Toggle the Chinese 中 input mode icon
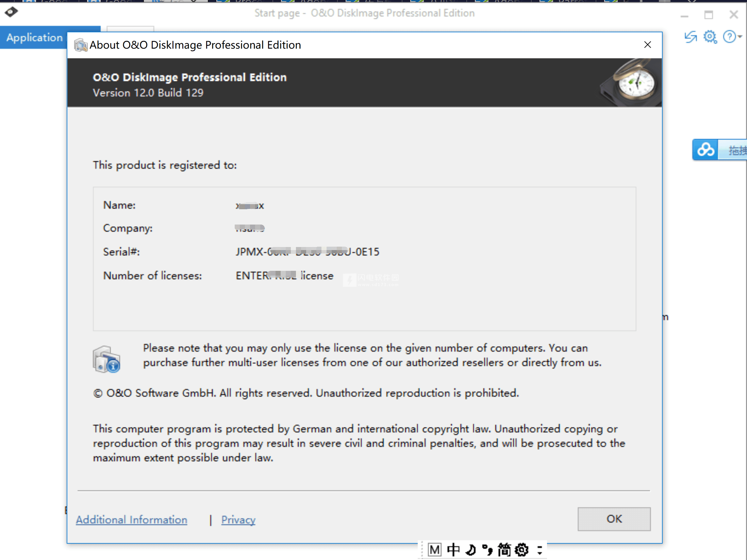The image size is (747, 560). (x=453, y=549)
